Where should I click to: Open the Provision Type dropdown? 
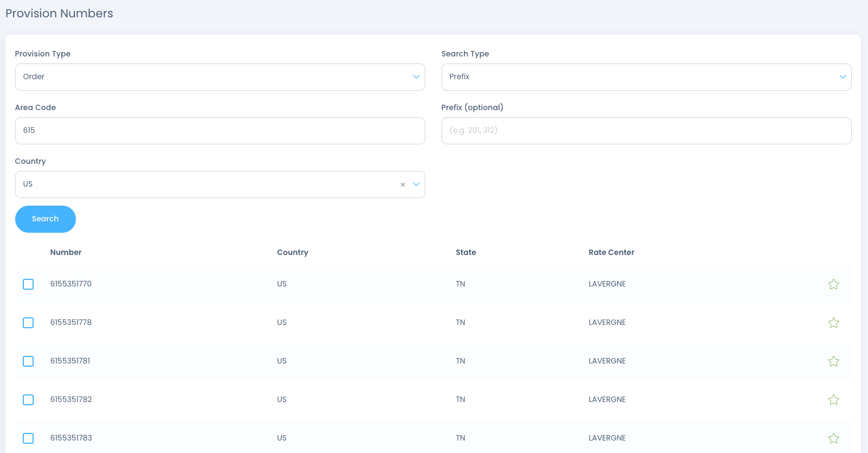click(x=220, y=77)
